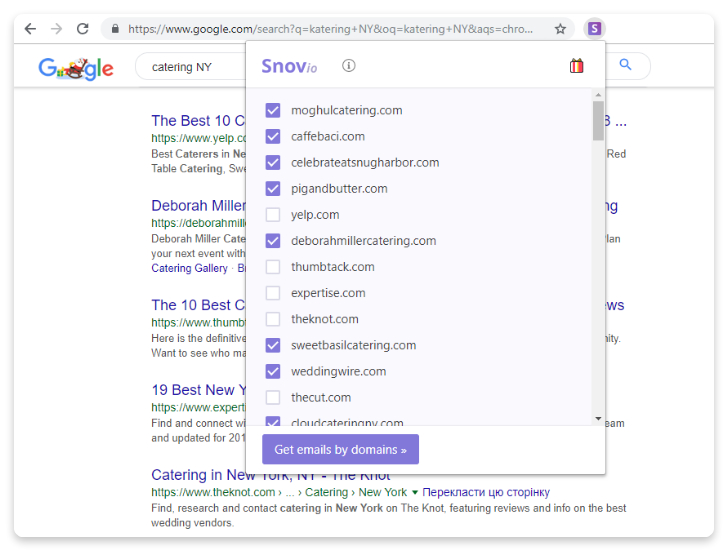
Task: Open the gift box icon in Snov.io
Action: pyautogui.click(x=576, y=66)
